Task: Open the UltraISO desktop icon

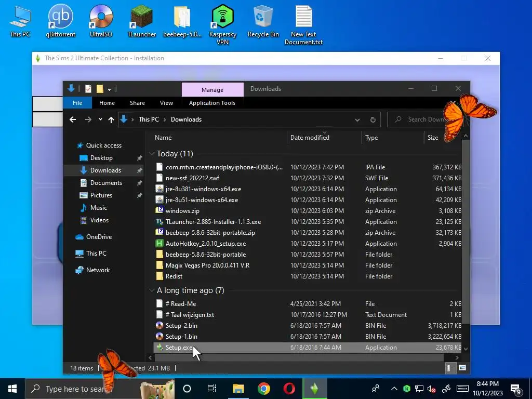Action: point(101,21)
